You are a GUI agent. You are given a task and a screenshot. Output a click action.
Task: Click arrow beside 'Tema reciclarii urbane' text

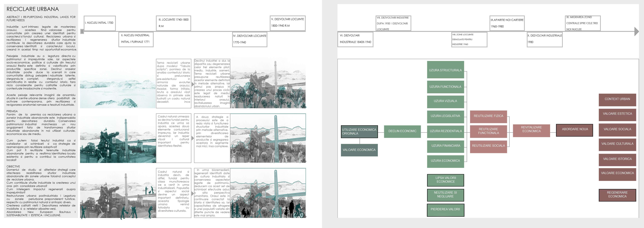click(x=193, y=85)
